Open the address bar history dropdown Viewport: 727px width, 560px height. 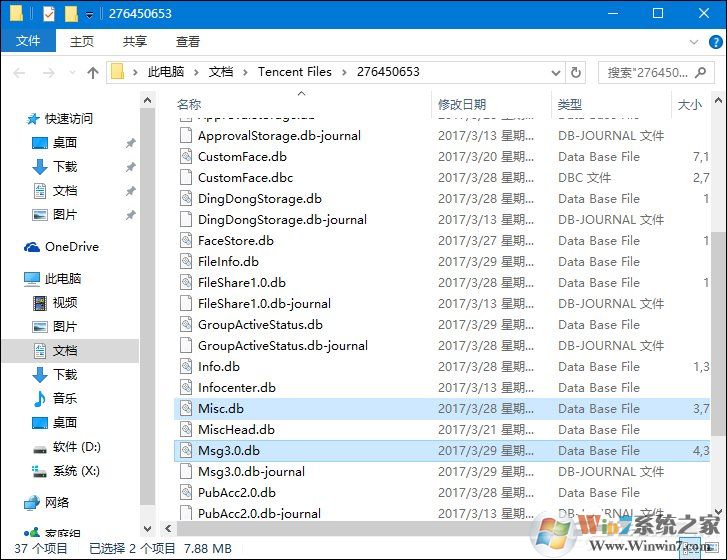tap(555, 73)
